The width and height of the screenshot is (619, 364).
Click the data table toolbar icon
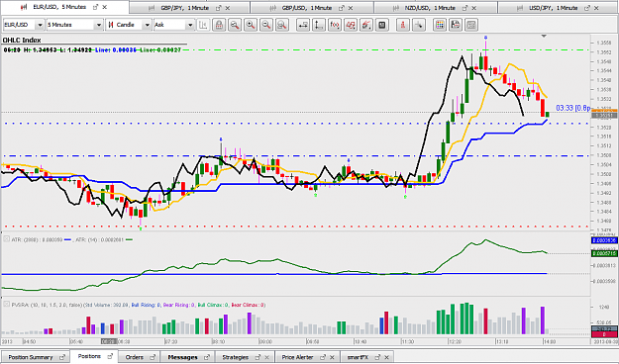pos(471,25)
